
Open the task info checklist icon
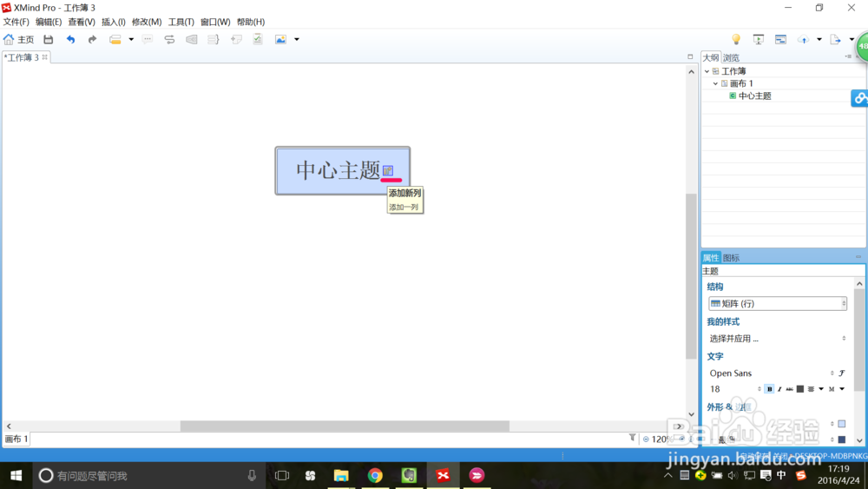[258, 39]
